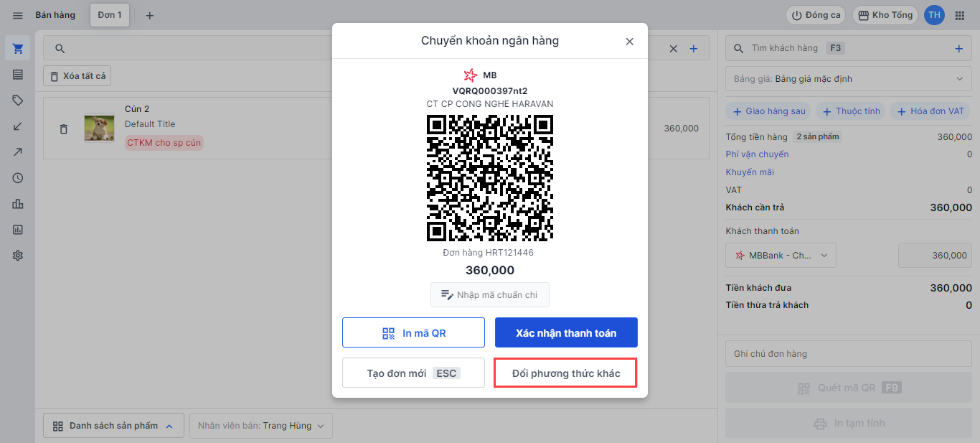980x443 pixels.
Task: Expand the Bảng giá mặc định dropdown
Action: tap(849, 79)
